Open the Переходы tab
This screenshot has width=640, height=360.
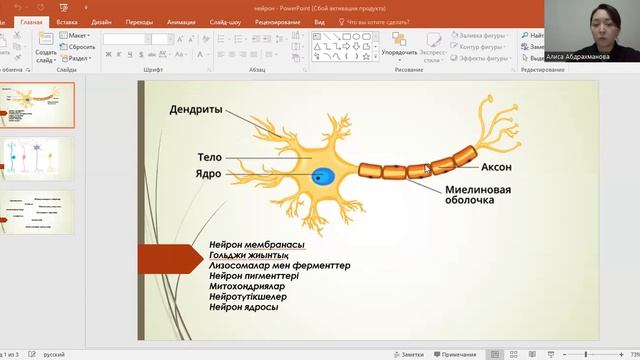pos(139,22)
